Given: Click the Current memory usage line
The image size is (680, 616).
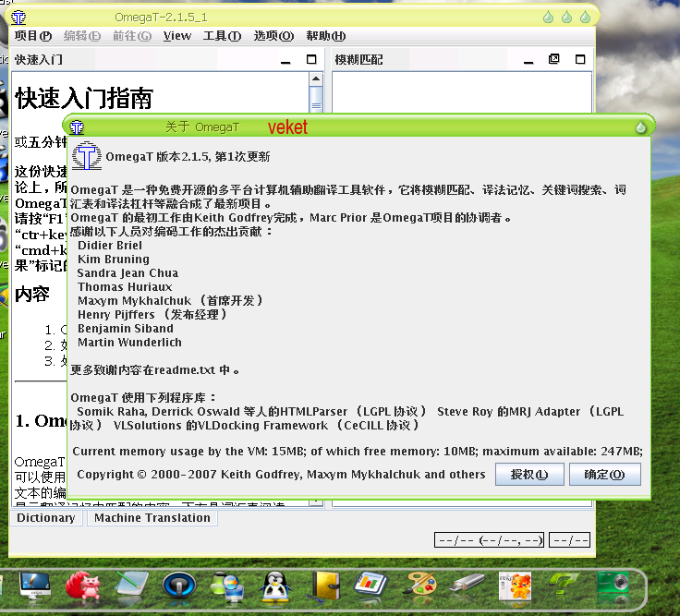Looking at the screenshot, I should pos(358,452).
